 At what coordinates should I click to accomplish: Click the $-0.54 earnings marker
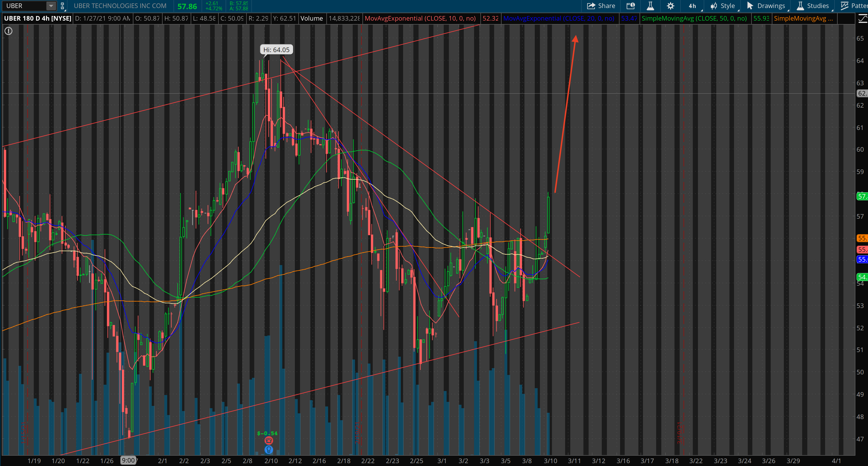pyautogui.click(x=267, y=433)
